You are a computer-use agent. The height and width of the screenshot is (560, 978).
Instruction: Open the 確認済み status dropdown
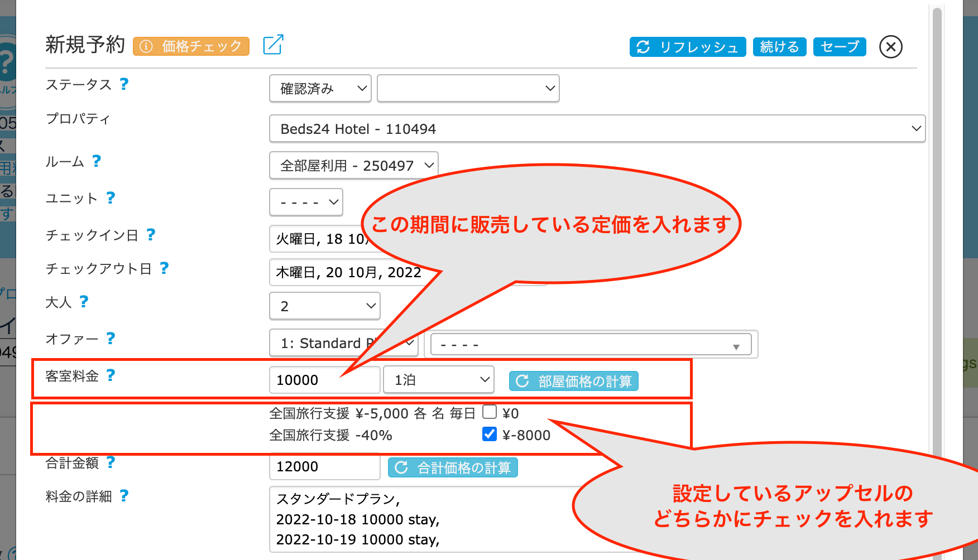320,89
